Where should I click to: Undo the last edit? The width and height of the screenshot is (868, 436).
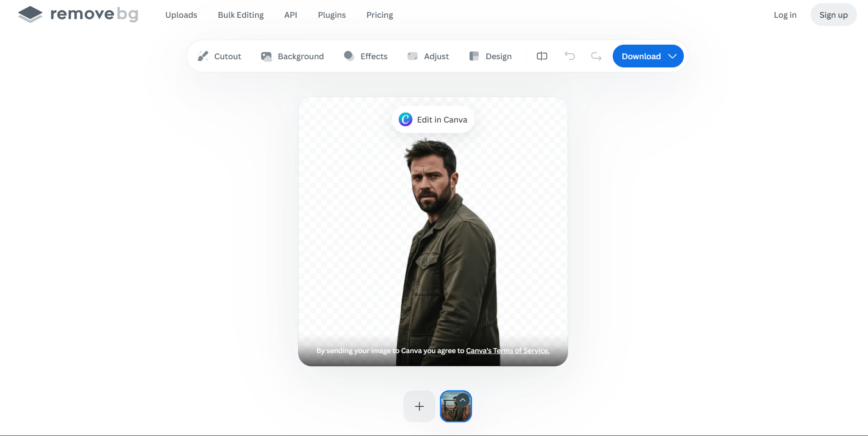pos(569,56)
